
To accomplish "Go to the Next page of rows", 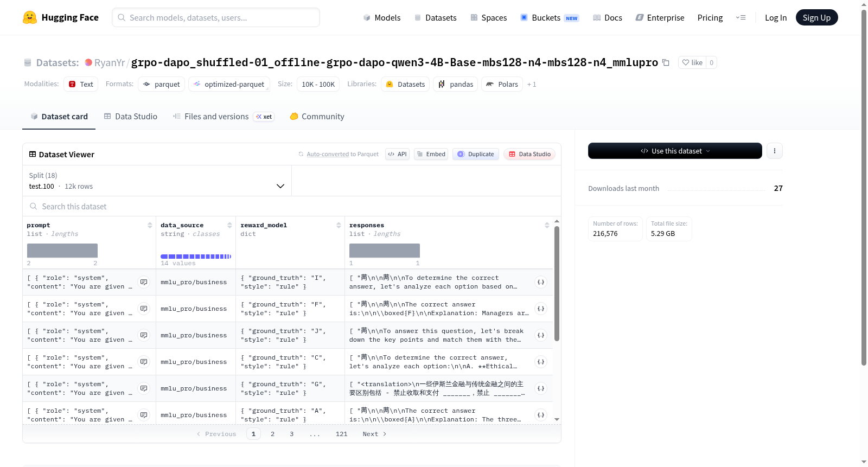I will pyautogui.click(x=374, y=434).
